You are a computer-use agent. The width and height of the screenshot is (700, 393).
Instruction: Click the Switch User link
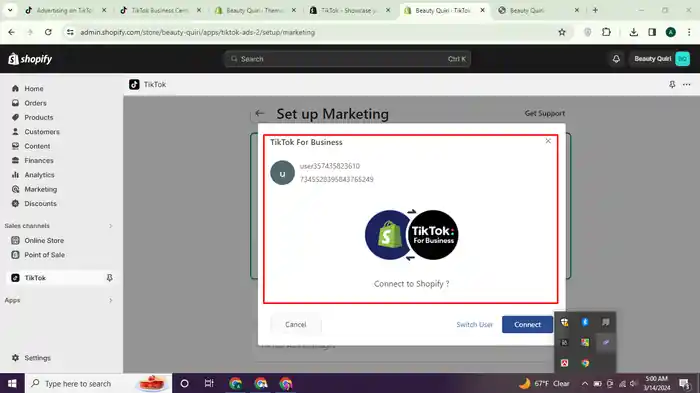tap(475, 325)
